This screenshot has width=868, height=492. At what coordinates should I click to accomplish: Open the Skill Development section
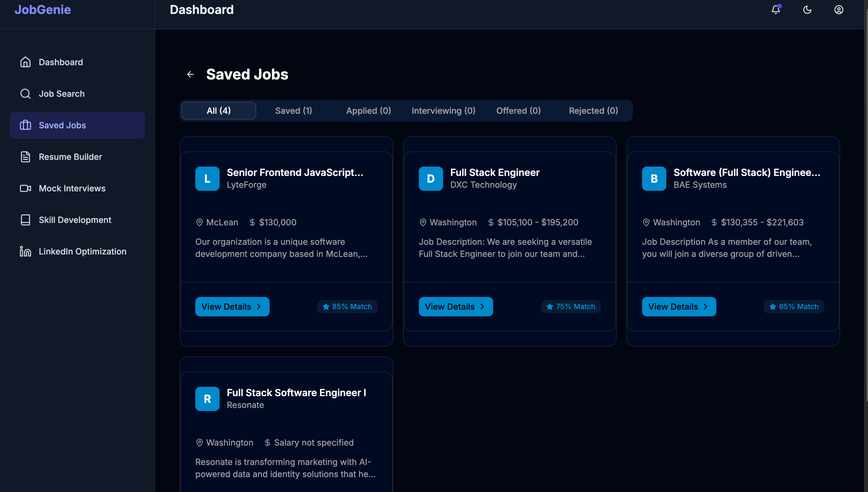[75, 220]
